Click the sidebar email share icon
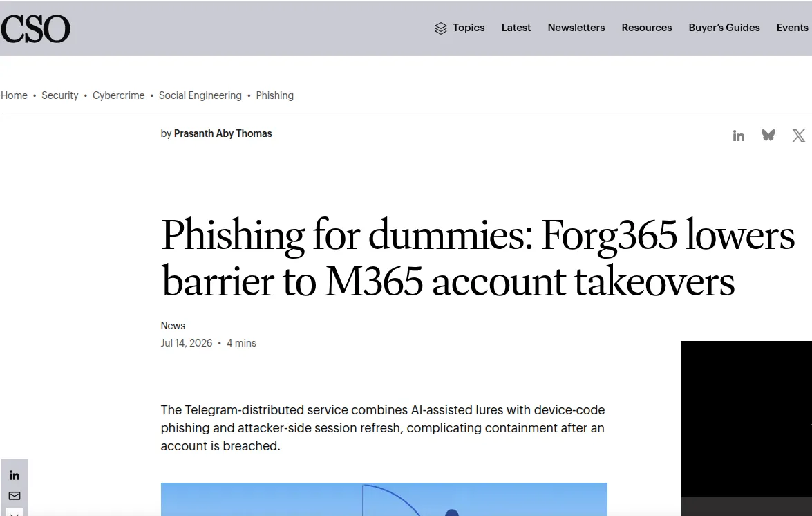 (15, 496)
